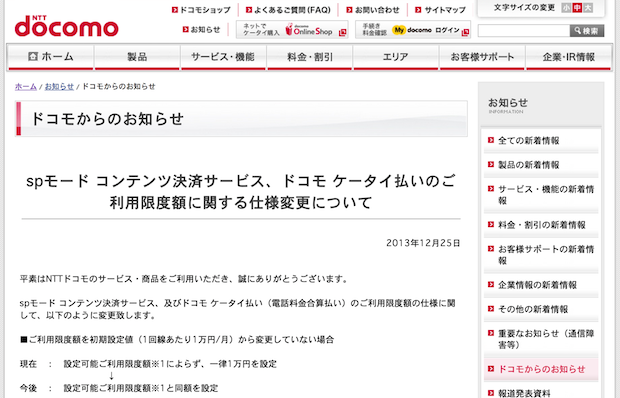The height and width of the screenshot is (398, 620).
Task: Open the 製品 navigation tab
Action: pos(137,57)
